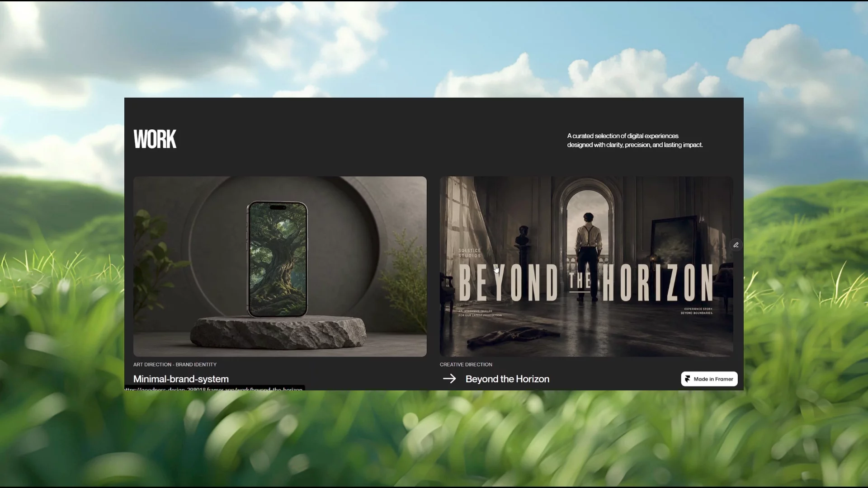Click the Made in Framer badge
The height and width of the screenshot is (488, 868).
(x=709, y=379)
